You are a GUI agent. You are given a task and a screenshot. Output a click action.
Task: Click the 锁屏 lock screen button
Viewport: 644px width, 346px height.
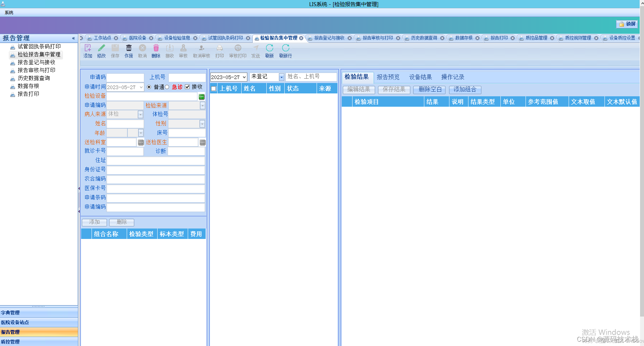[x=627, y=24]
